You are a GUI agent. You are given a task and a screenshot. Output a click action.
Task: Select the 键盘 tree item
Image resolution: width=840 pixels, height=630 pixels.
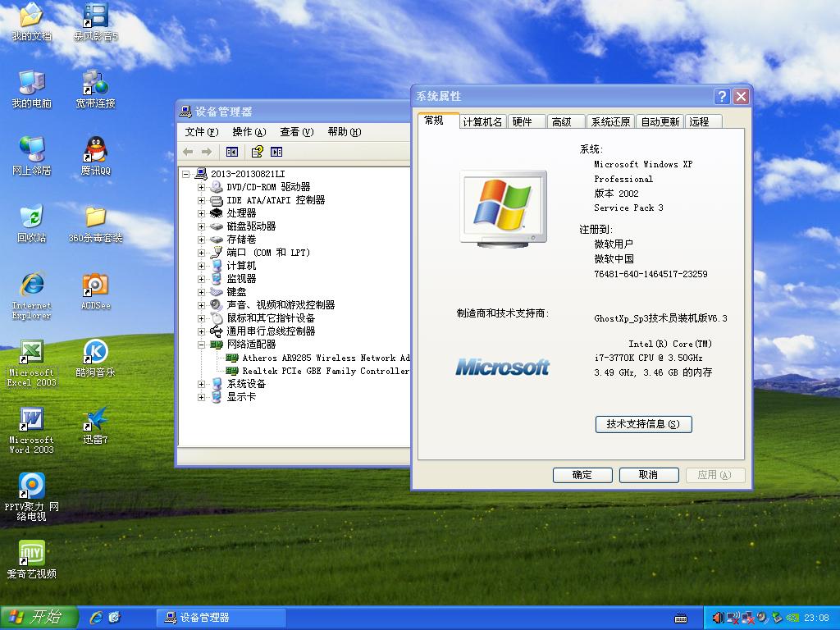(236, 292)
